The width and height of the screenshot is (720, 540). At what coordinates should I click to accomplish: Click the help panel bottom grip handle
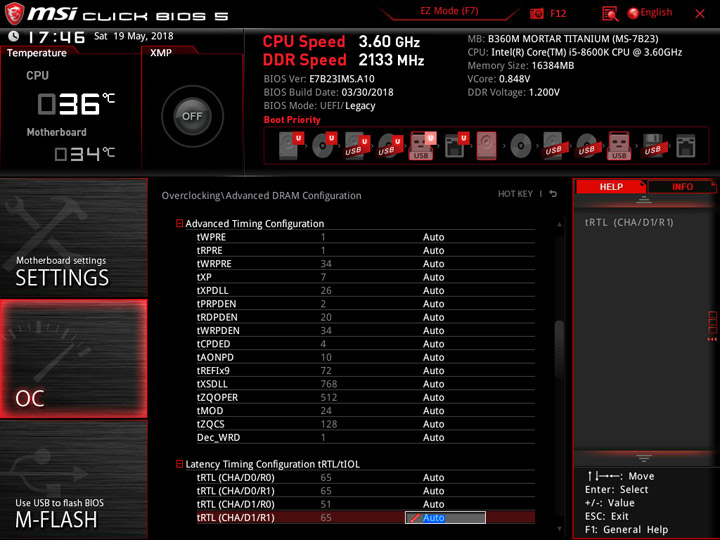click(x=644, y=458)
